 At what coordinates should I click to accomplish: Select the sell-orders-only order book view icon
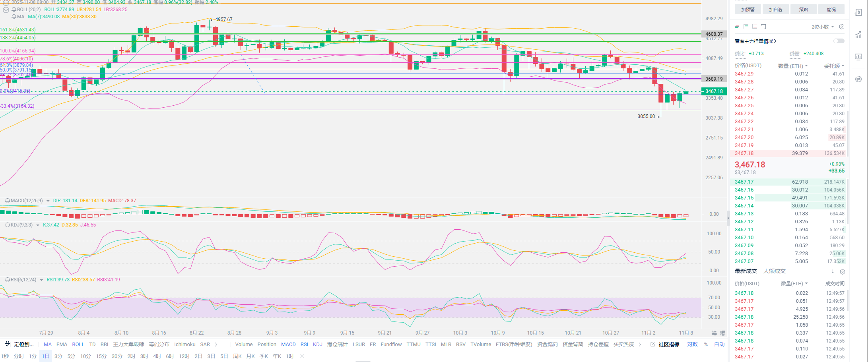pos(754,27)
